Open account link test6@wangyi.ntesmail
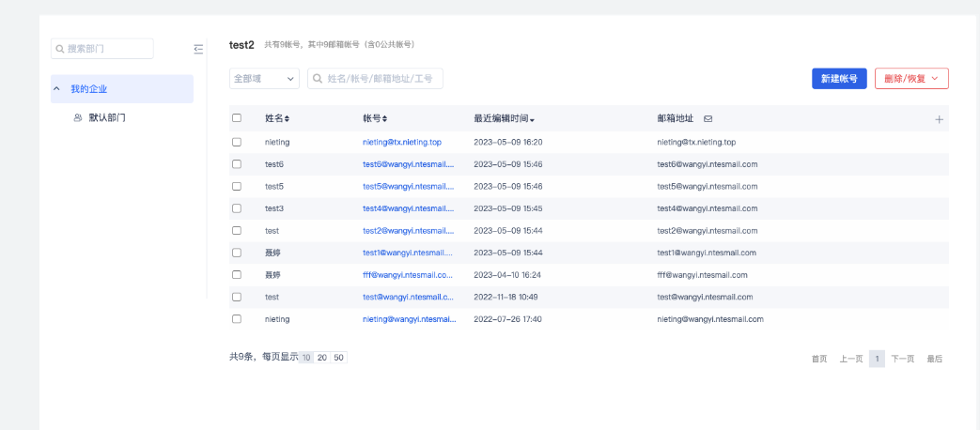The image size is (980, 430). pyautogui.click(x=408, y=164)
